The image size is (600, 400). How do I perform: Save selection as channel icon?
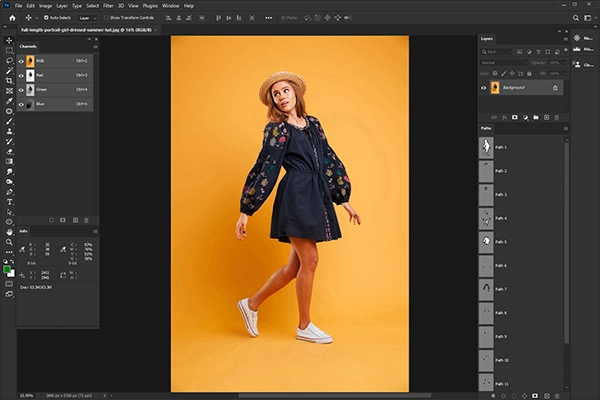(x=63, y=220)
